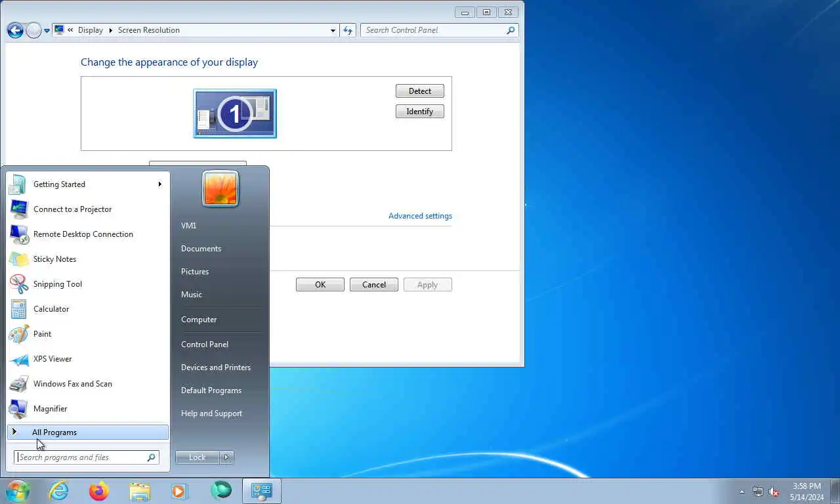This screenshot has height=504, width=840.
Task: Click the Back navigation arrow
Action: 15,30
